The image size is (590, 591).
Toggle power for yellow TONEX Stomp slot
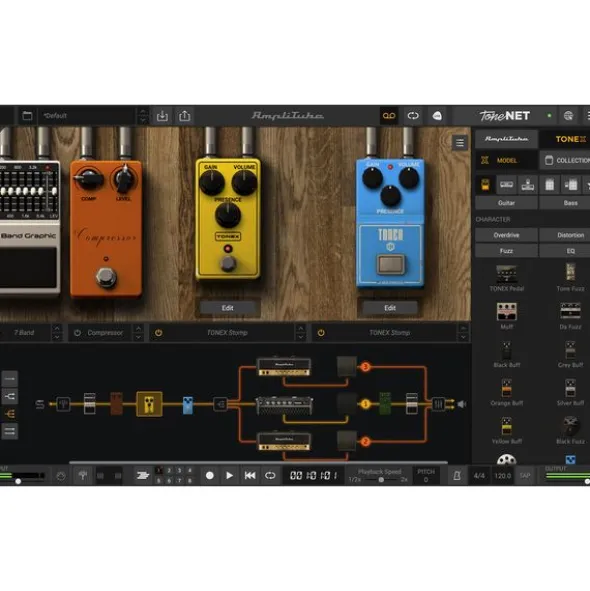pos(159,333)
